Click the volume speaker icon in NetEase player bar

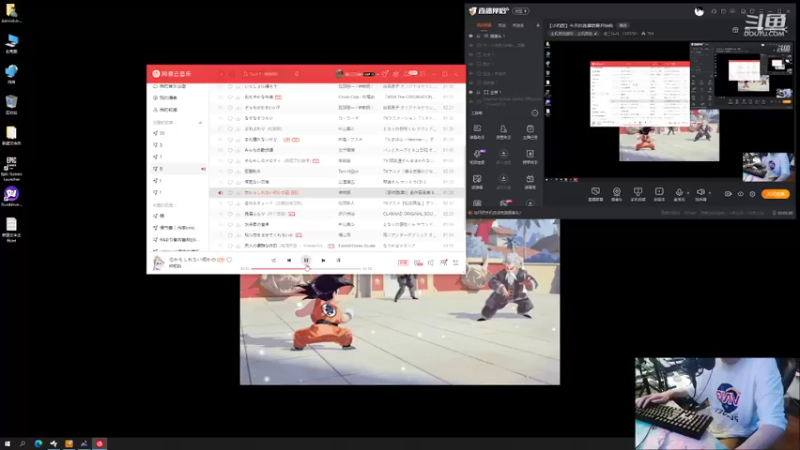pos(431,263)
